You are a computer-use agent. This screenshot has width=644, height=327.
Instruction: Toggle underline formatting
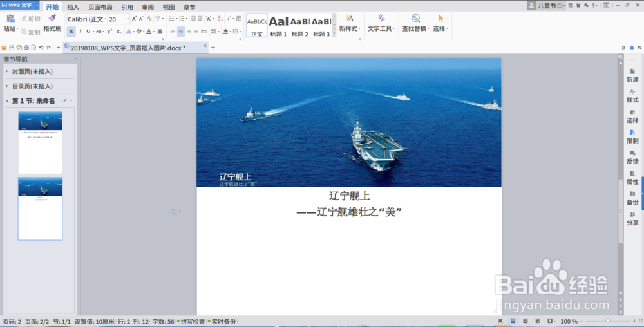(x=88, y=32)
